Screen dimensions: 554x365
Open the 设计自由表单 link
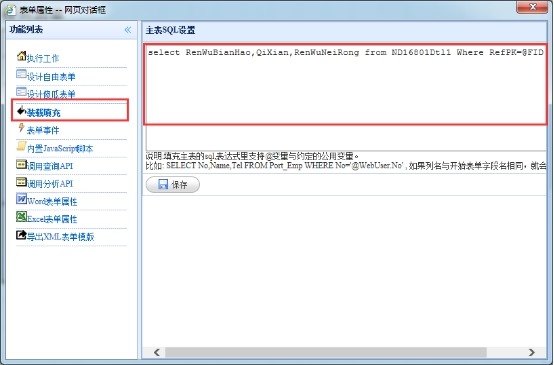[51, 77]
